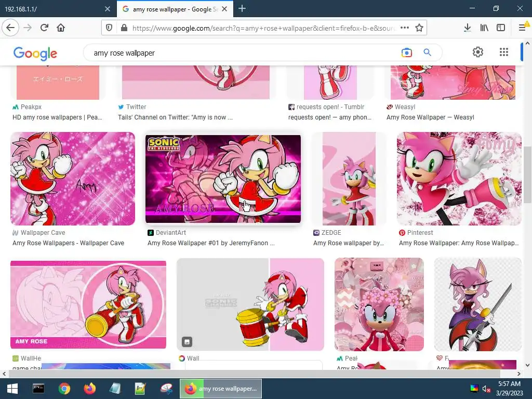
Task: Open link 'Amy Rose Wallpaper — Weasyl'
Action: pyautogui.click(x=430, y=117)
